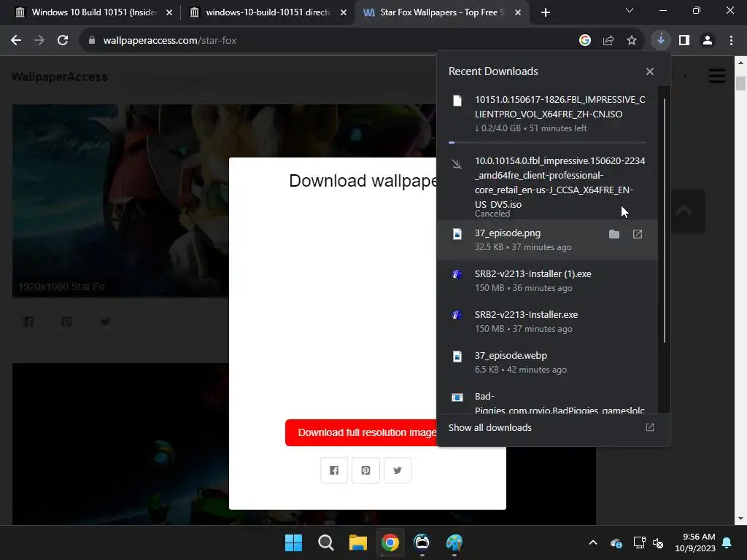The width and height of the screenshot is (747, 560).
Task: Open Google icon in address bar
Action: [x=585, y=41]
